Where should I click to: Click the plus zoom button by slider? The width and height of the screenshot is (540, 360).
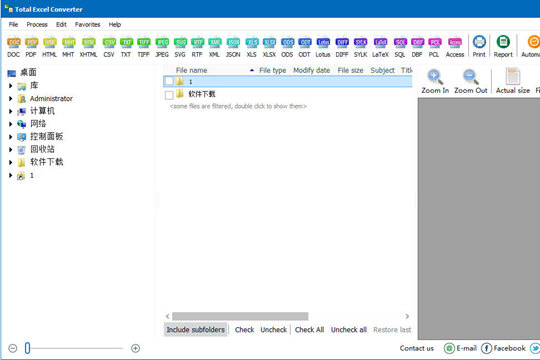136,348
